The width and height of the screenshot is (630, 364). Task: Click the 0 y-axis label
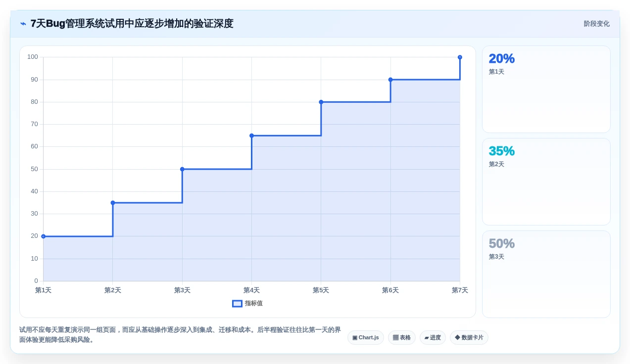tap(36, 281)
